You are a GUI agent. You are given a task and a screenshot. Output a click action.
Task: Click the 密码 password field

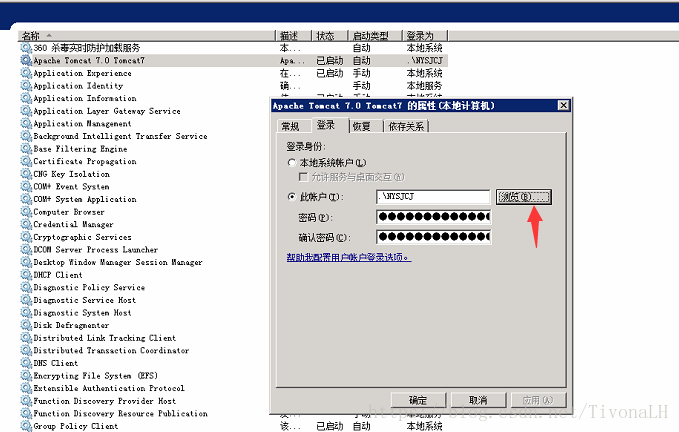[x=433, y=216]
